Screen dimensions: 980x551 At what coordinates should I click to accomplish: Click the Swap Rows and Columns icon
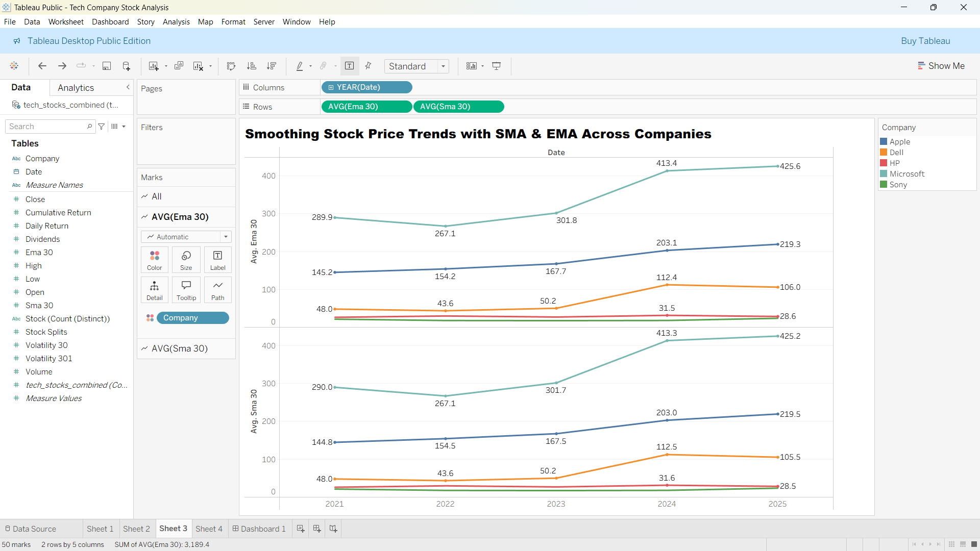(231, 66)
